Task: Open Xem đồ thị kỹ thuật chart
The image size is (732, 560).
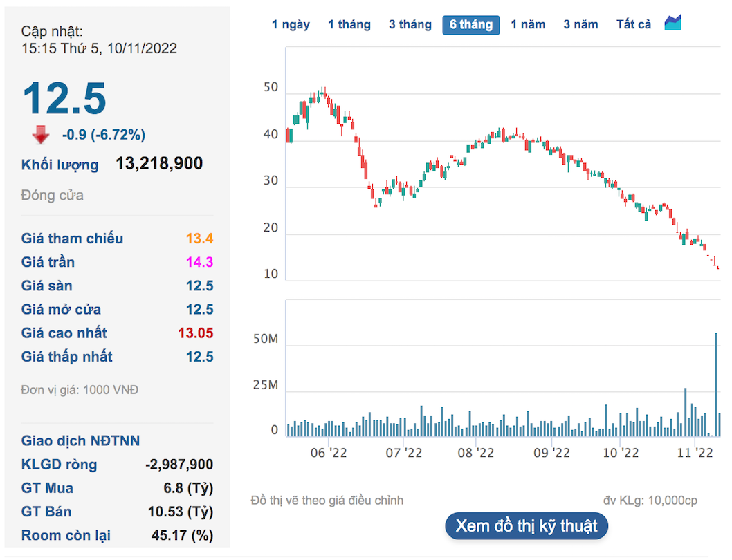Action: coord(527,525)
